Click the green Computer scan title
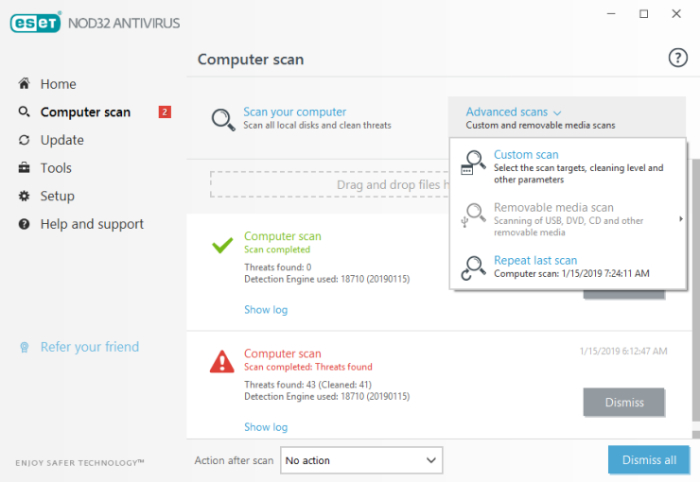700x482 pixels. point(283,236)
